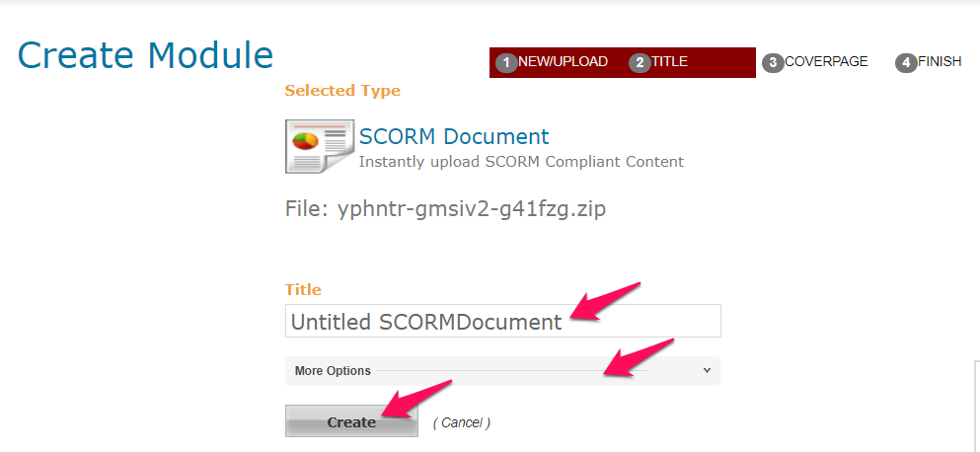Click the Create button

click(351, 420)
